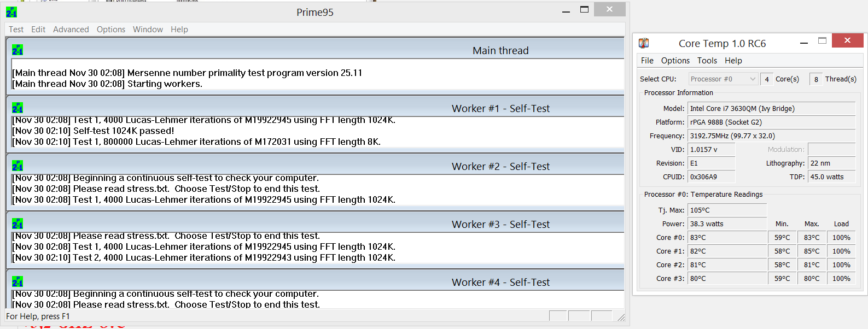Viewport: 868px width, 329px height.
Task: Close the Core Temp window
Action: [x=847, y=40]
